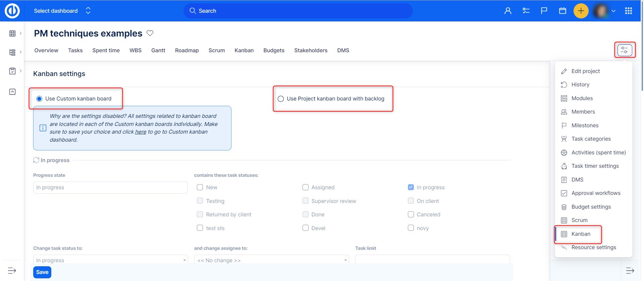
Task: Click the yellow plus add button
Action: [581, 11]
